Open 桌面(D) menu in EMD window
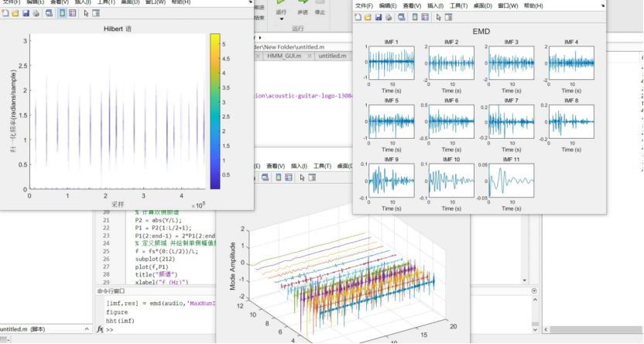644x344 pixels. (x=482, y=5)
